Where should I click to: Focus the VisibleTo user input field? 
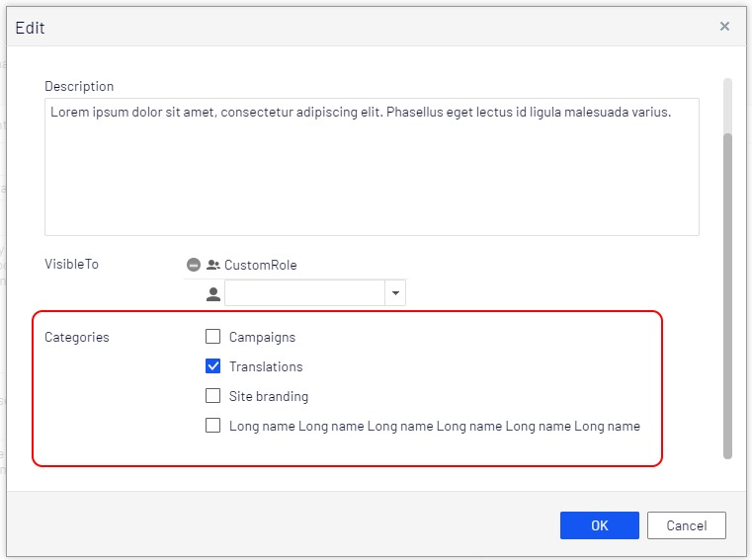pos(304,293)
